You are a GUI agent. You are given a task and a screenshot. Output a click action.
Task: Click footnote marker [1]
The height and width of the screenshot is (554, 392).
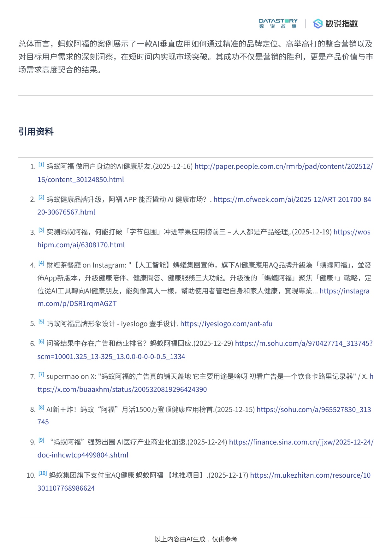(41, 164)
